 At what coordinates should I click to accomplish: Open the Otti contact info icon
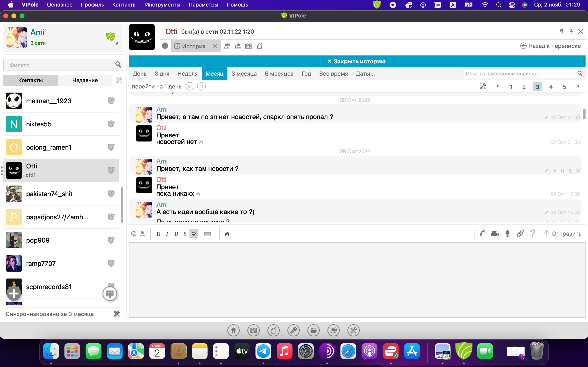(165, 46)
